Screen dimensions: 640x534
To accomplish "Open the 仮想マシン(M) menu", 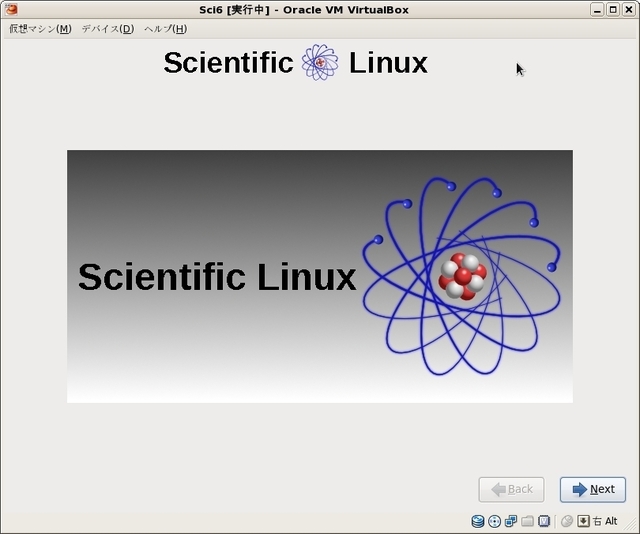I will tap(40, 29).
